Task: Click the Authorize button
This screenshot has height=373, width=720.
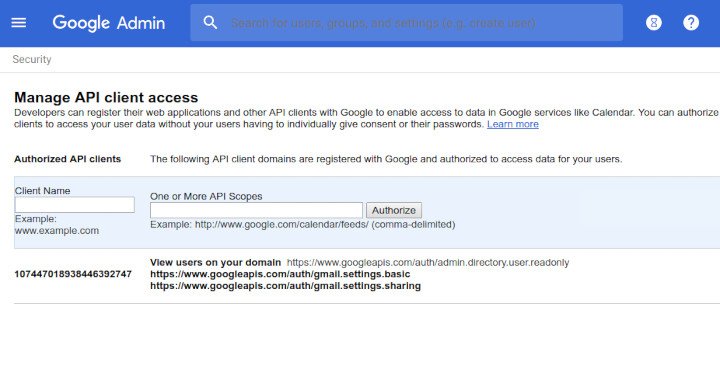Action: [x=394, y=210]
